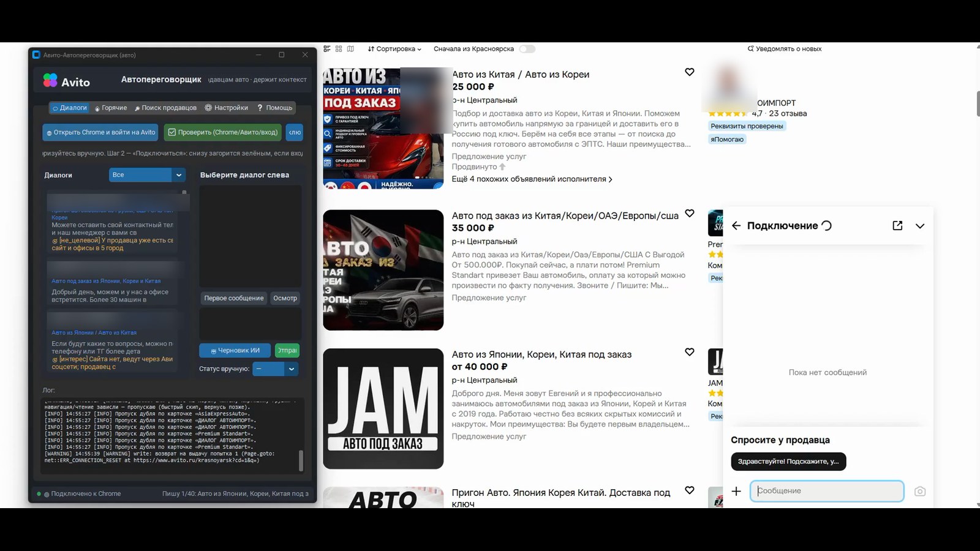
Task: Open listing 'Пригон Авто. Япония Корея Китай'
Action: (561, 498)
